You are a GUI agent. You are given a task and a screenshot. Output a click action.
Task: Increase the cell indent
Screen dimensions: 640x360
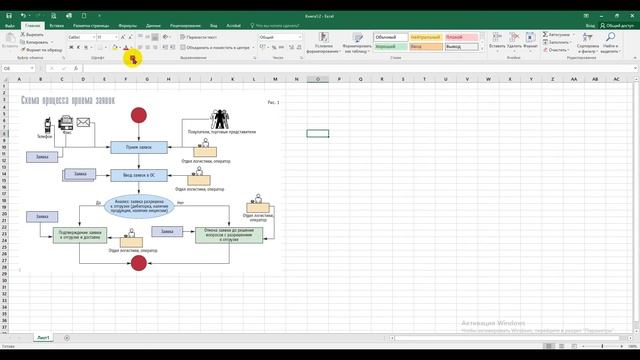click(173, 47)
